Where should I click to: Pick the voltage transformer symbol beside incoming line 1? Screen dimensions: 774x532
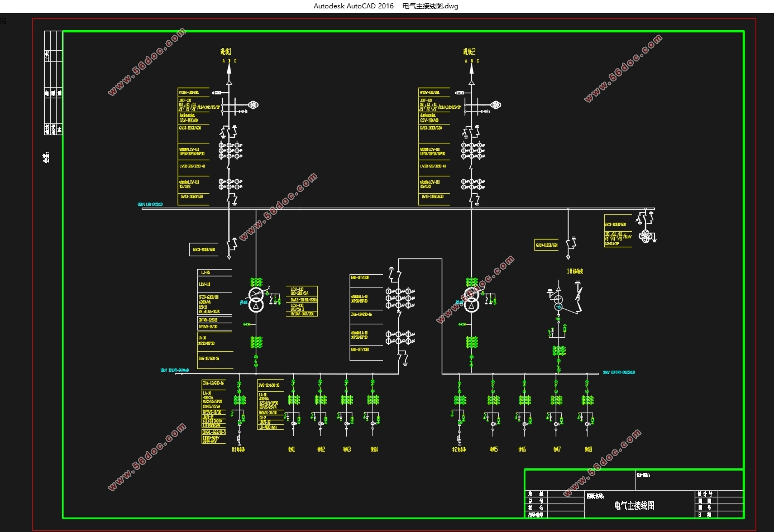click(252, 104)
